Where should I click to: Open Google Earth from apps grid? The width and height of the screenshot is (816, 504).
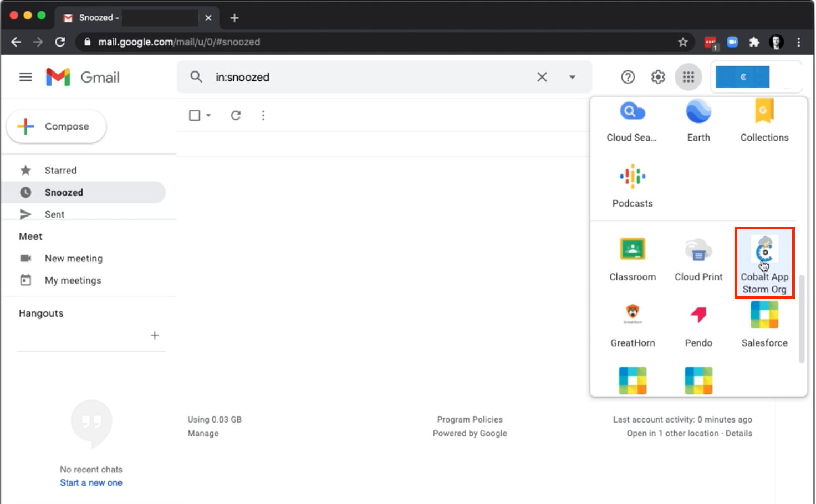pos(698,120)
